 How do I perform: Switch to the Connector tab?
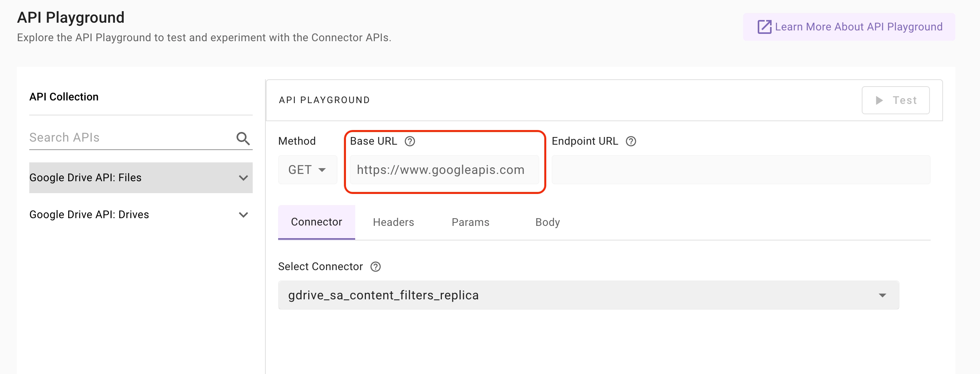pyautogui.click(x=316, y=222)
